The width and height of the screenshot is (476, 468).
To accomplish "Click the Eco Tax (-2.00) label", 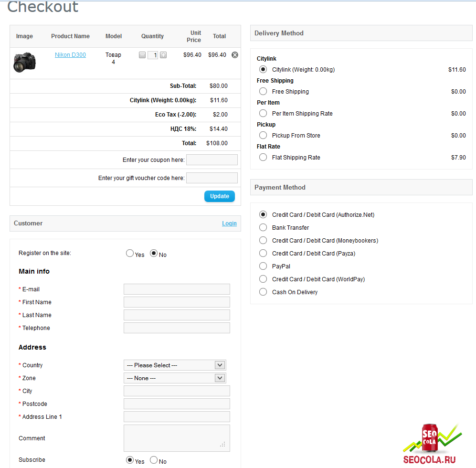I will pyautogui.click(x=176, y=115).
